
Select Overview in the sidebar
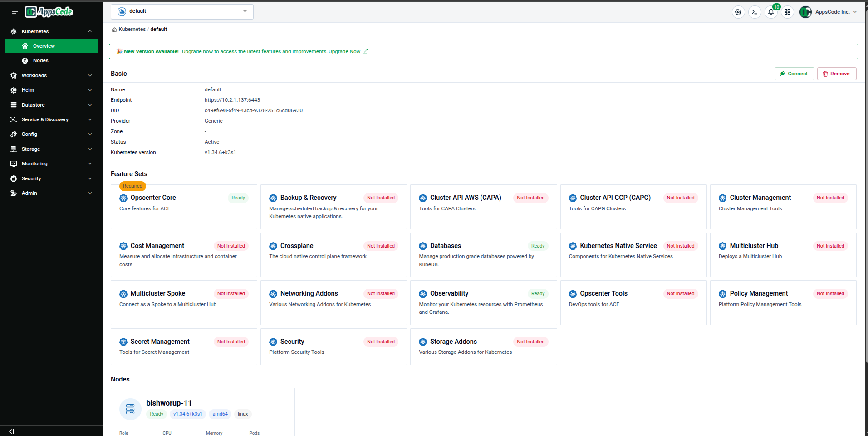pyautogui.click(x=44, y=46)
